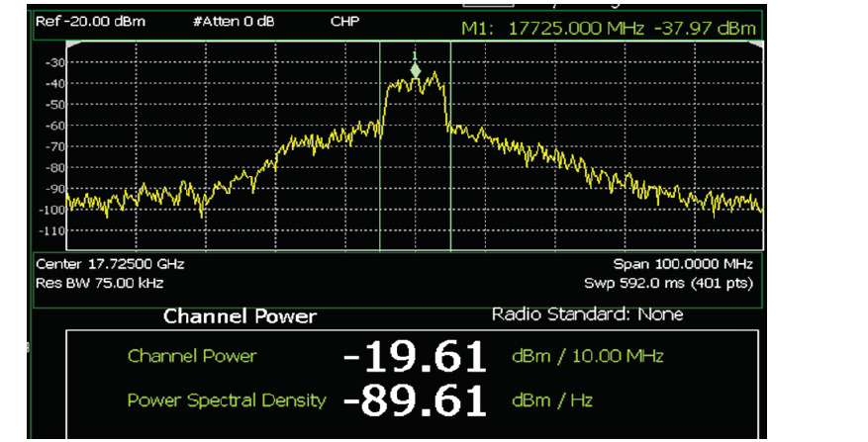This screenshot has height=442, width=868.
Task: Select the marker 1 diamond on trace
Action: (415, 71)
